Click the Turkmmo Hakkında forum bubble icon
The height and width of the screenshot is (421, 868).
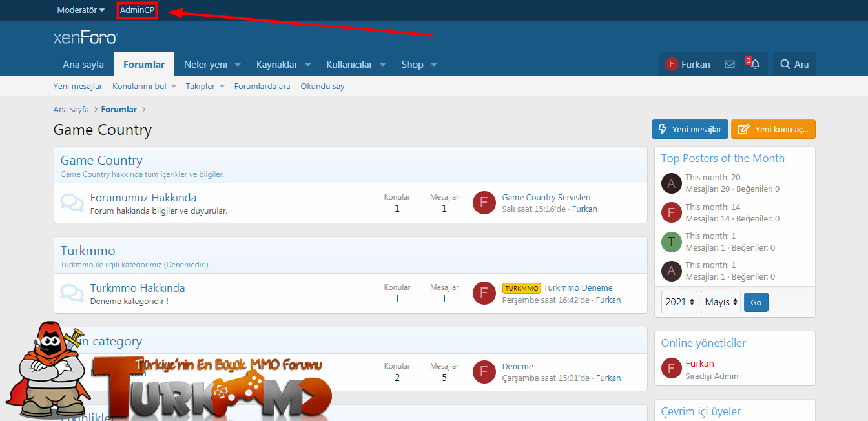(x=72, y=293)
